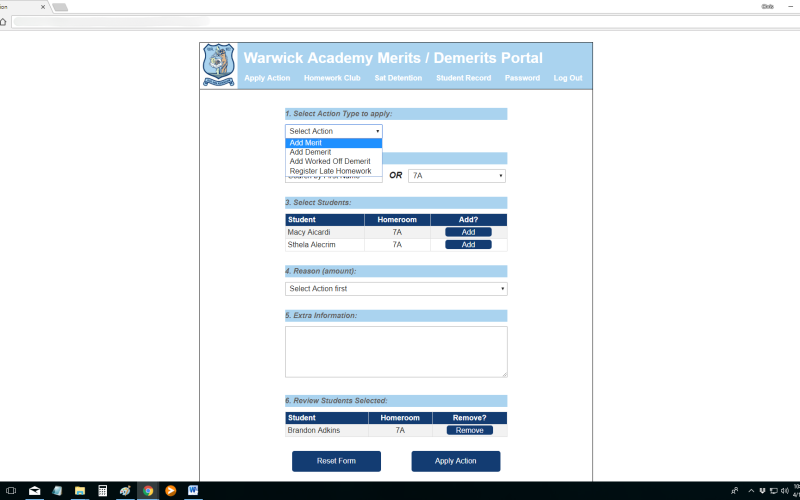This screenshot has width=800, height=500.
Task: Click the shield security tray icon
Action: (762, 491)
